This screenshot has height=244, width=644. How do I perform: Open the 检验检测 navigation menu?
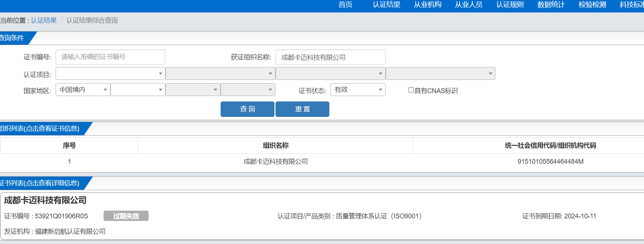592,5
